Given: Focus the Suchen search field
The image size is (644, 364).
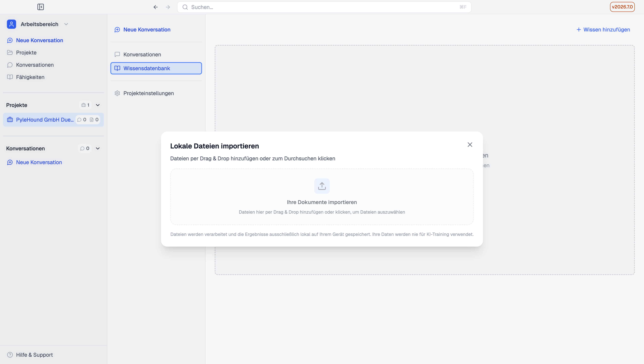Looking at the screenshot, I should tap(324, 7).
